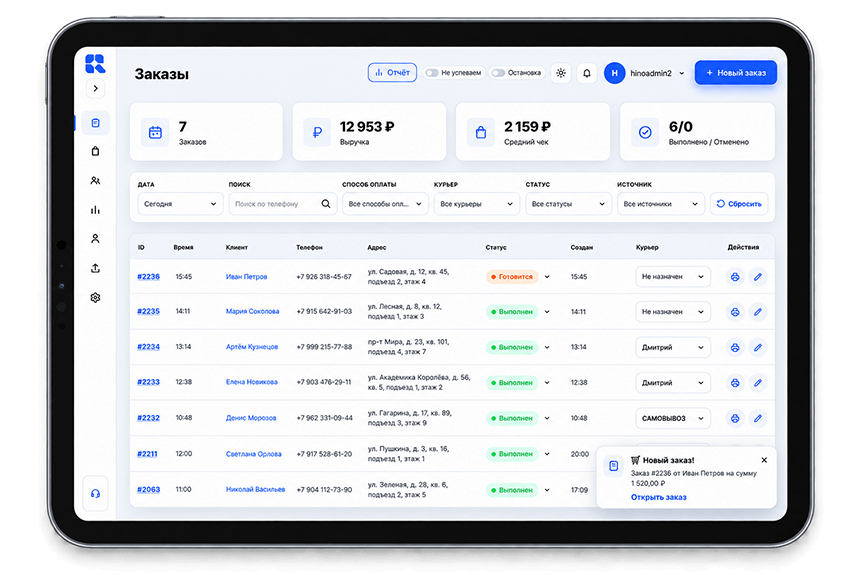This screenshot has width=862, height=575.
Task: Open client 'Светлана Орлова'
Action: [253, 454]
